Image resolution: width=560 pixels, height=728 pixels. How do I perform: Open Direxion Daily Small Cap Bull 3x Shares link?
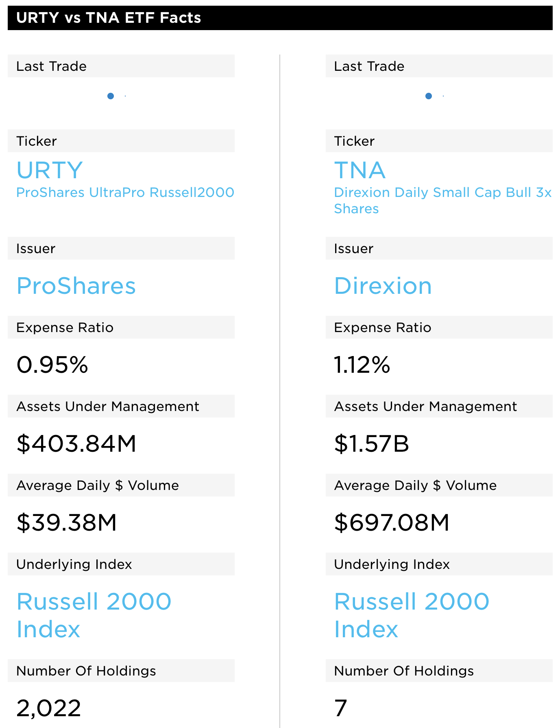tap(443, 200)
